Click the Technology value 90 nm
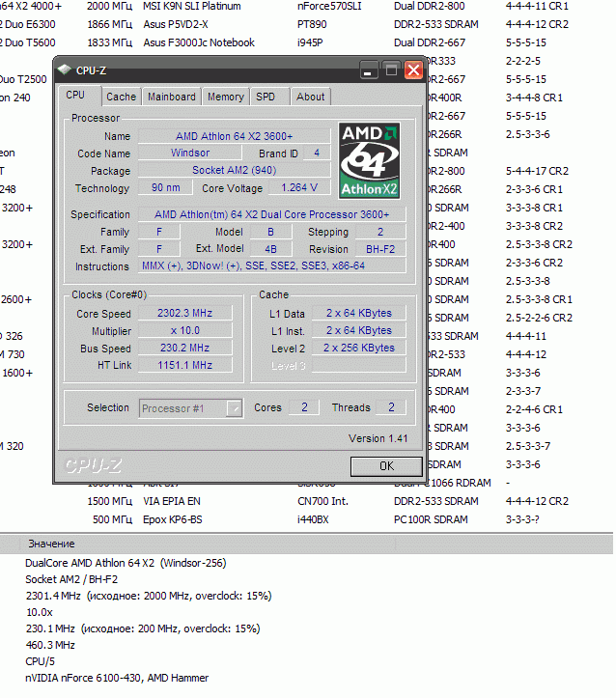Screen dimensions: 616x698 pos(165,187)
